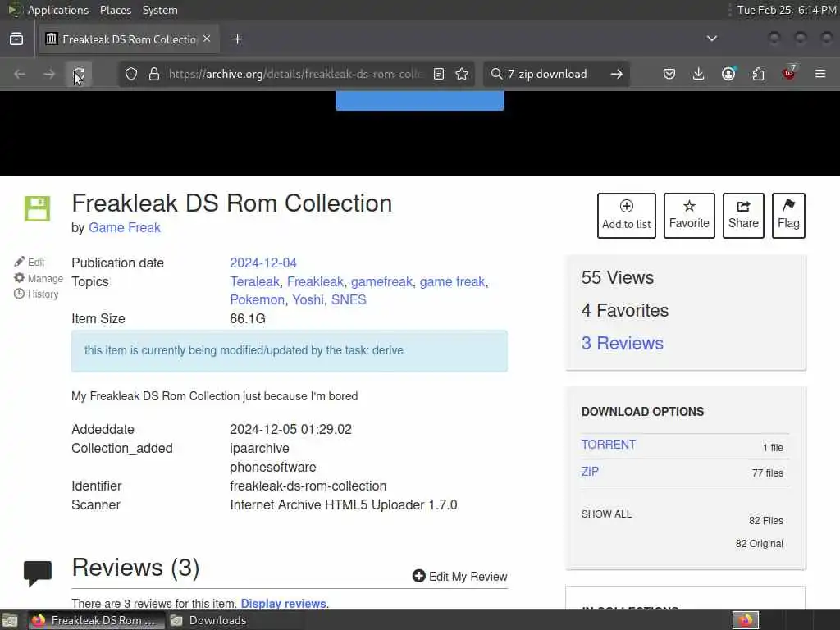Expand the list all tabs chevron
840x630 pixels.
click(712, 39)
